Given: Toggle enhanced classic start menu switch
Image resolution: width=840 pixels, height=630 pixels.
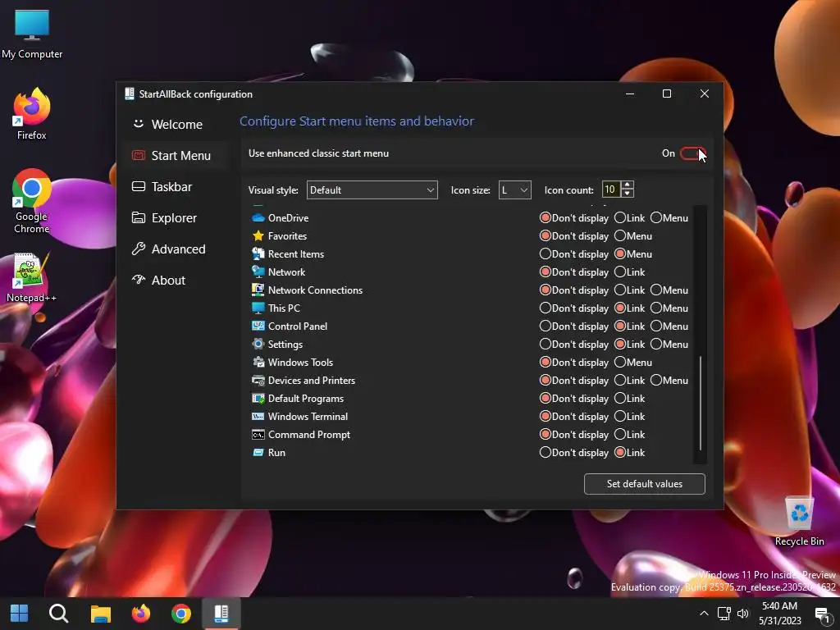Looking at the screenshot, I should [692, 153].
